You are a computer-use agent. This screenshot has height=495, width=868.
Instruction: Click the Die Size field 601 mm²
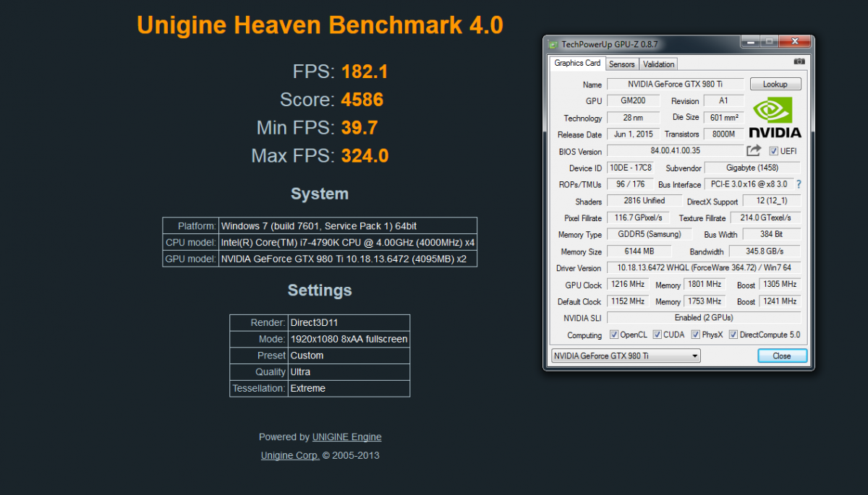tap(724, 118)
